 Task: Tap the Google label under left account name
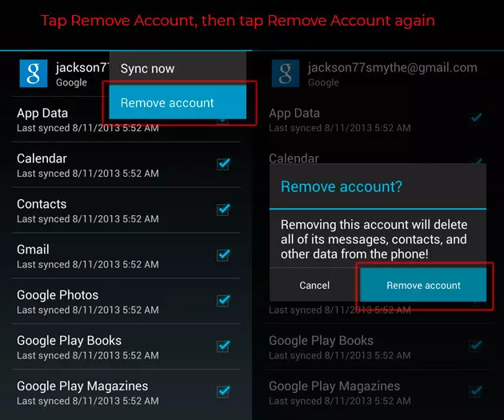coord(71,82)
